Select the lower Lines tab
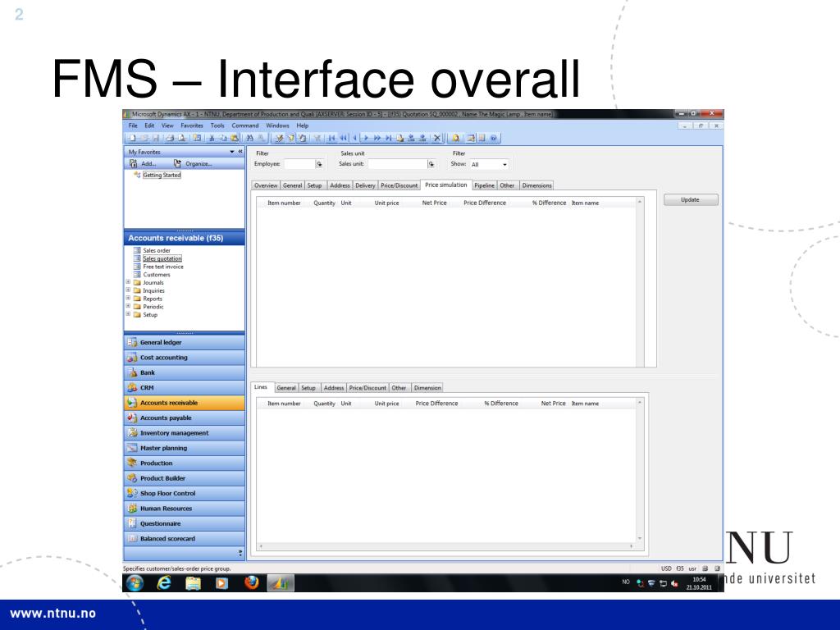The height and width of the screenshot is (630, 840). coord(261,387)
